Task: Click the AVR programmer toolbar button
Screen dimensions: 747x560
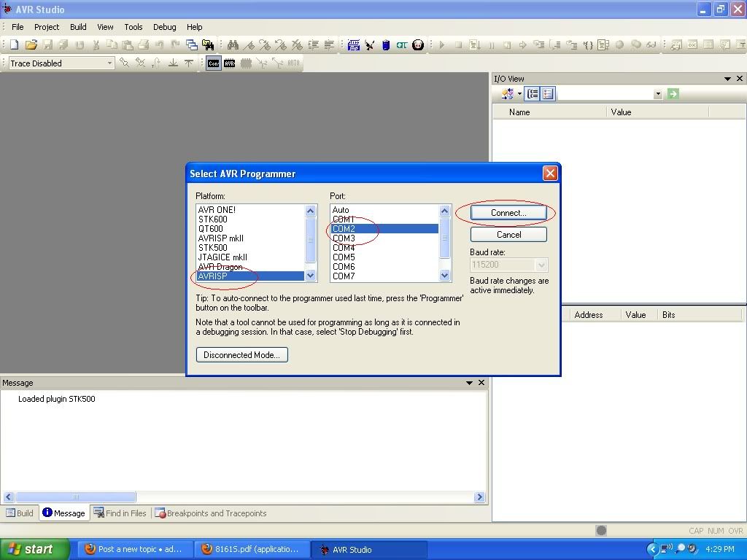Action: pos(230,63)
